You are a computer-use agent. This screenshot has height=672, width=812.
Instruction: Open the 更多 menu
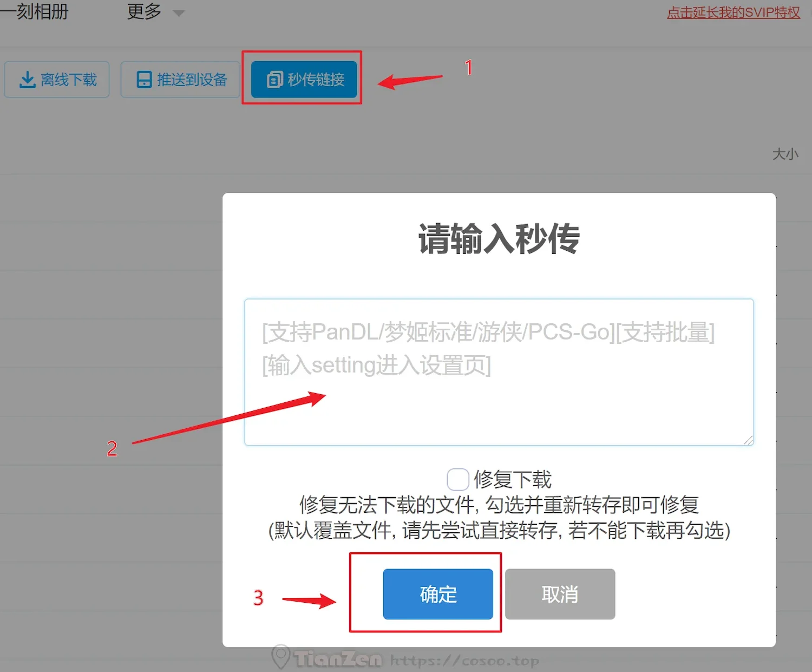[145, 11]
